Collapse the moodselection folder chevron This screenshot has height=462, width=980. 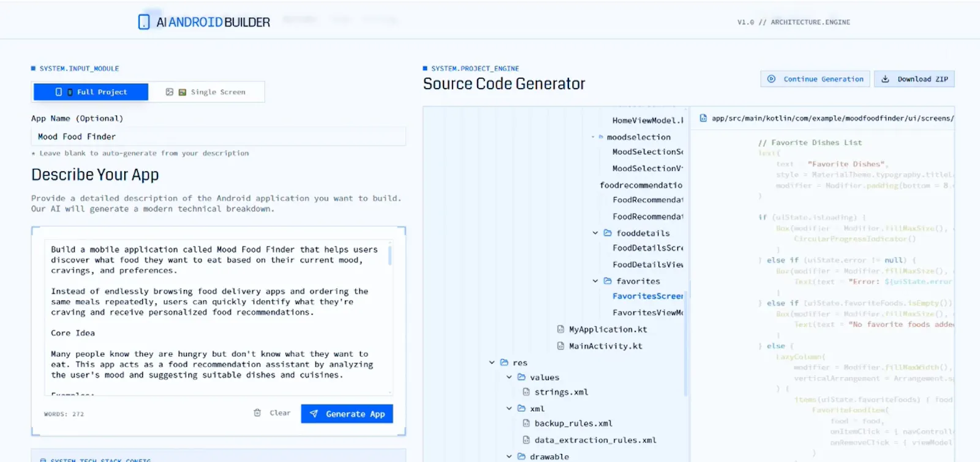coord(593,137)
